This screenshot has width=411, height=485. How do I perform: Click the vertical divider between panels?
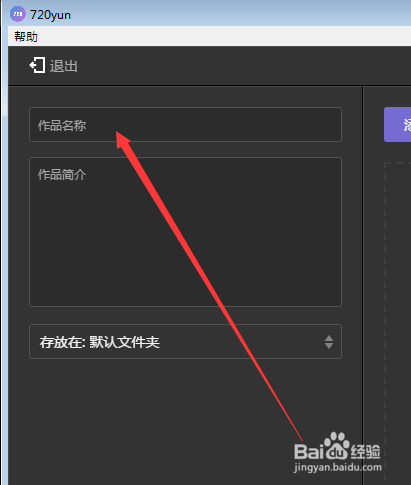click(x=363, y=285)
